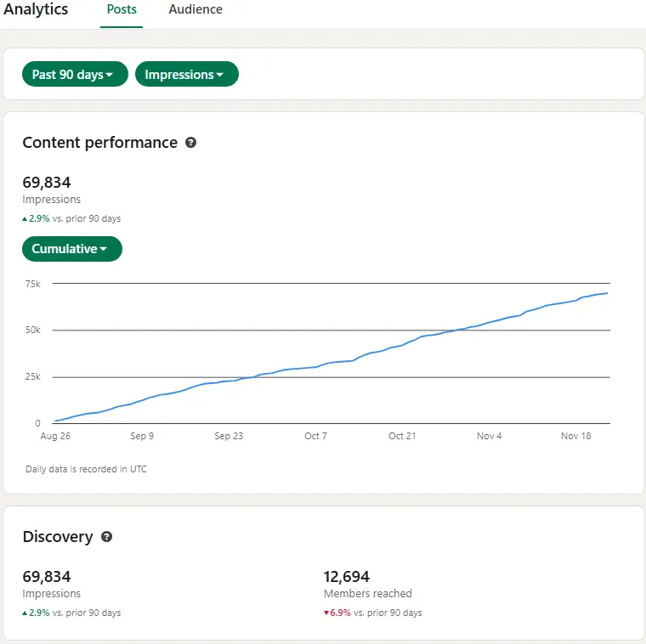Click the red down arrow beside 6.9%
646x644 pixels.
(x=326, y=613)
